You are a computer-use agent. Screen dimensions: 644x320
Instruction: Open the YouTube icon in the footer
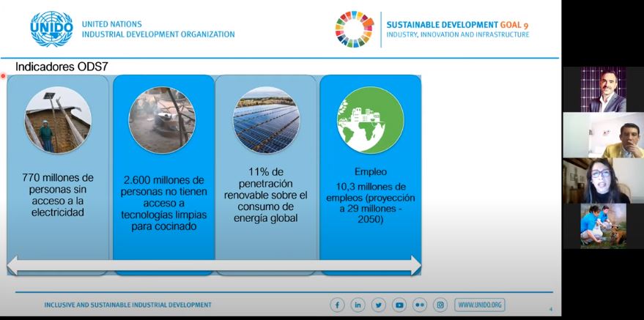pos(399,305)
